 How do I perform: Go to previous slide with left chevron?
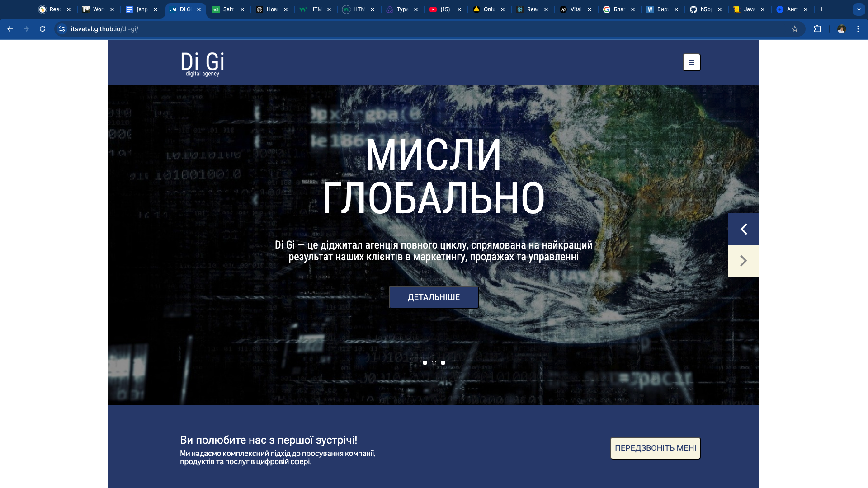743,229
